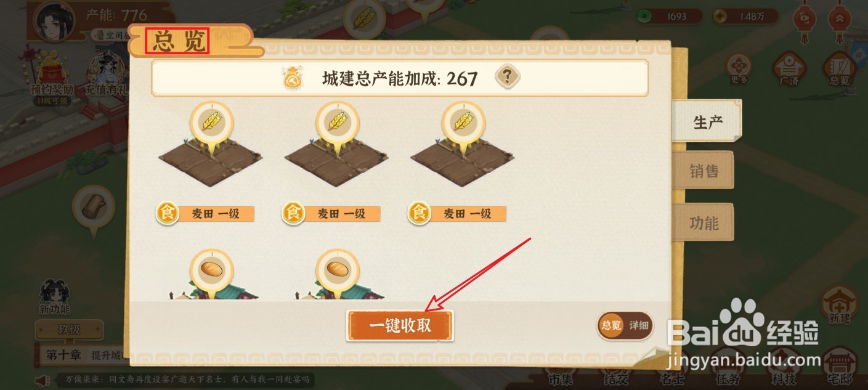
Task: Collect wheat from the first 麦田 plot
Action: pyautogui.click(x=211, y=123)
